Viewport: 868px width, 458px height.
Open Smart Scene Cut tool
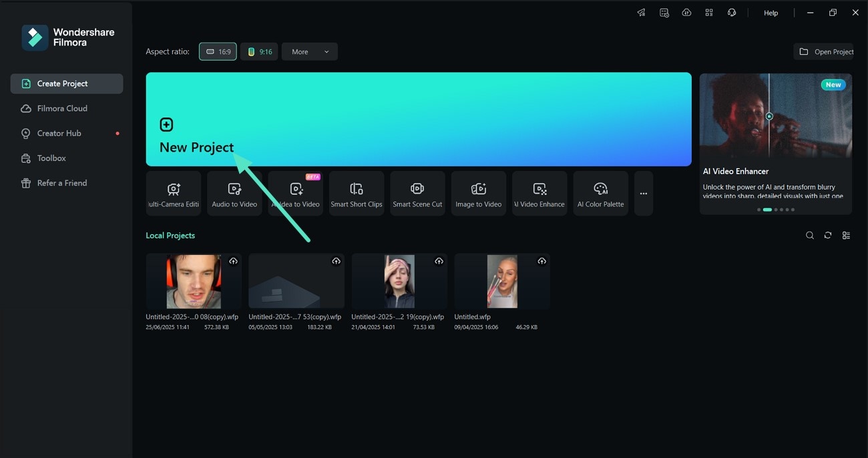click(417, 193)
